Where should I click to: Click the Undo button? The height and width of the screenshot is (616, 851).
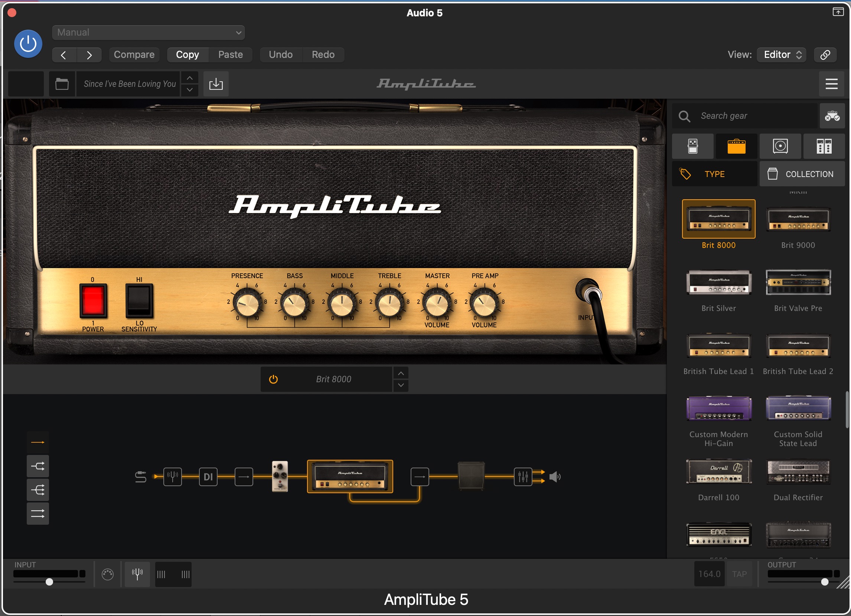(281, 55)
